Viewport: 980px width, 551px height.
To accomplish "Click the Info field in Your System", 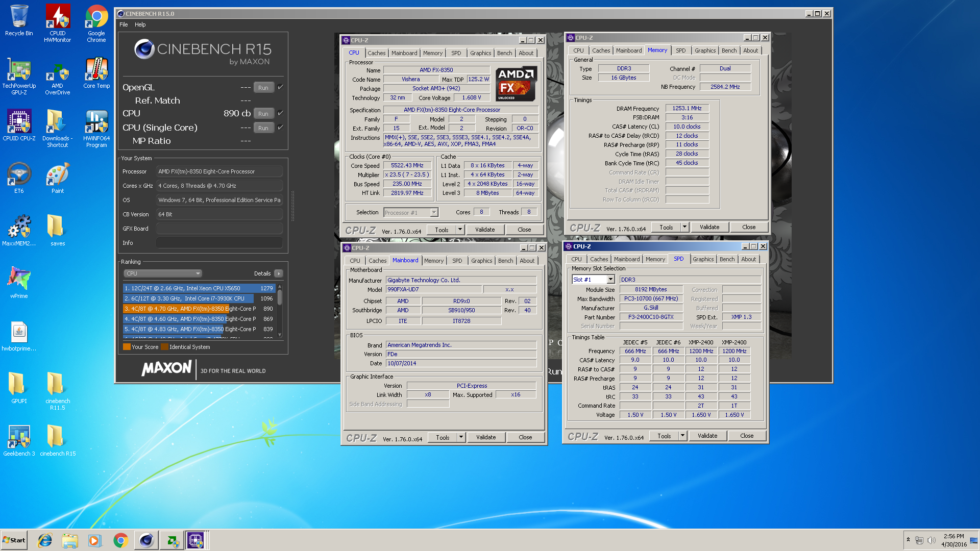I will click(219, 243).
